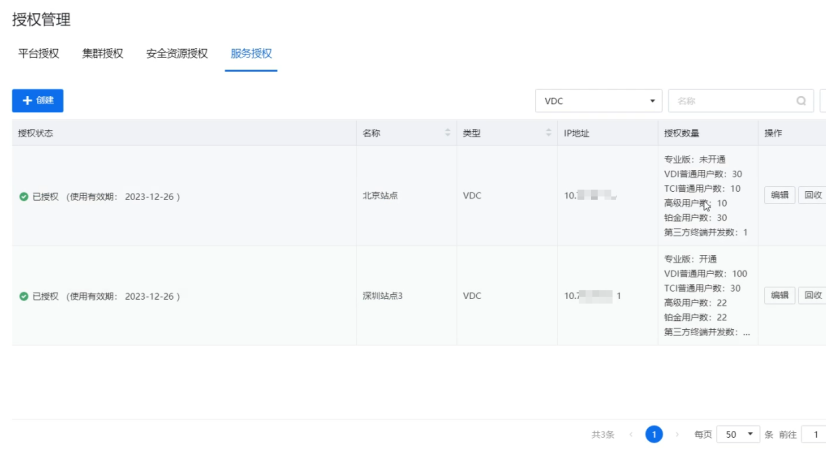Switch to the 集群授权 tab
The width and height of the screenshot is (826, 450).
(x=102, y=54)
